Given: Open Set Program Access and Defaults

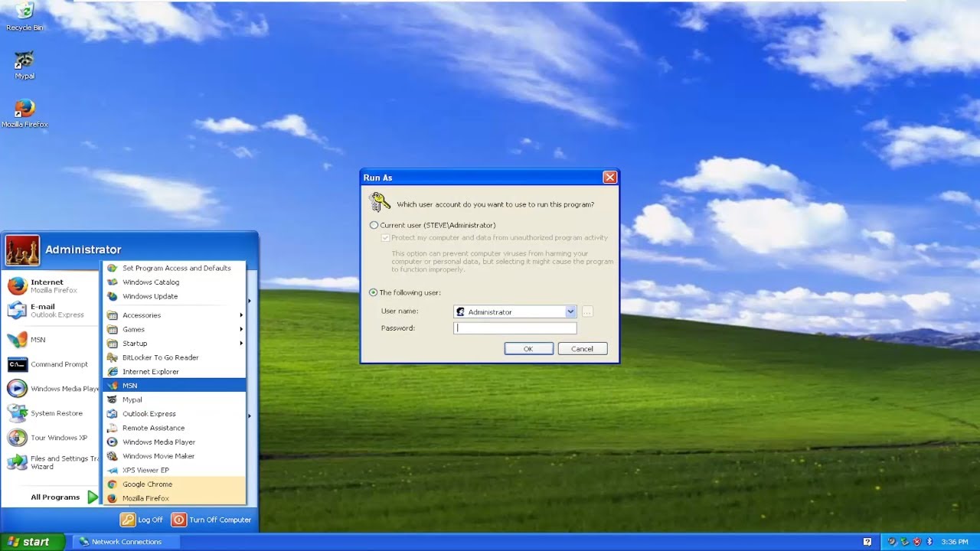Looking at the screenshot, I should click(x=175, y=268).
